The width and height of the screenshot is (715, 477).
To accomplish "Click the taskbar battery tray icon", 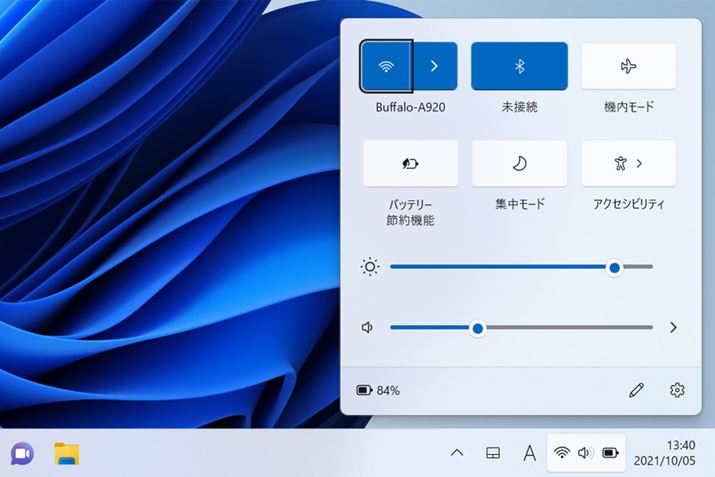I will 610,453.
